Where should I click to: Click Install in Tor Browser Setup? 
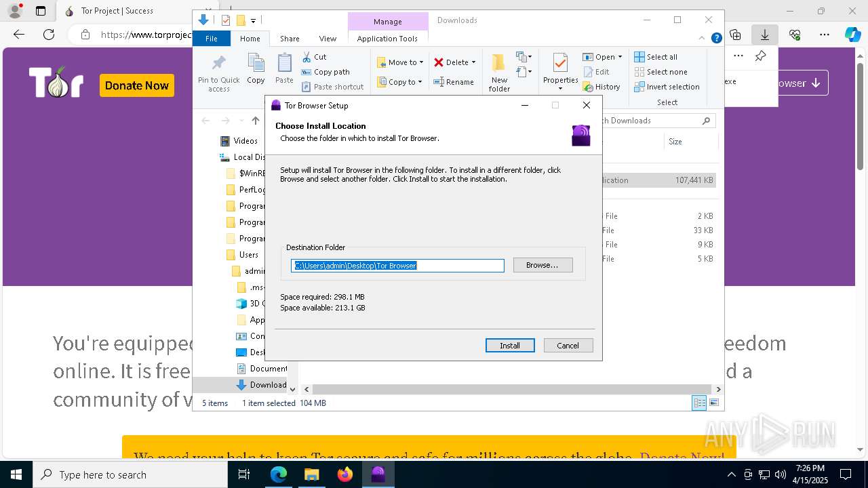point(510,346)
